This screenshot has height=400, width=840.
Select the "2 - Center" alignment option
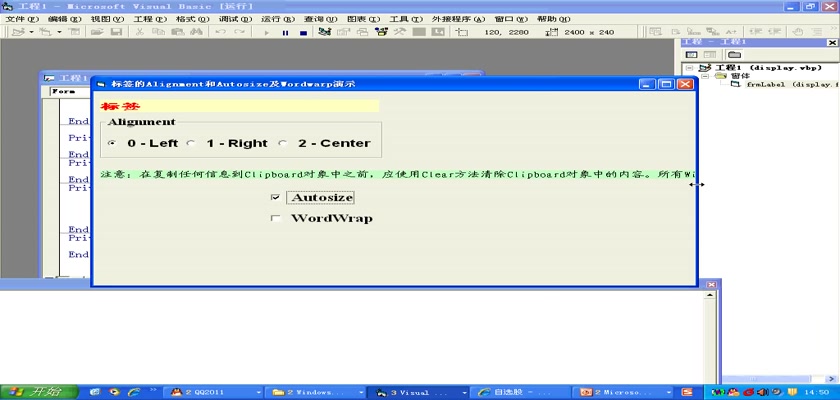(x=283, y=143)
